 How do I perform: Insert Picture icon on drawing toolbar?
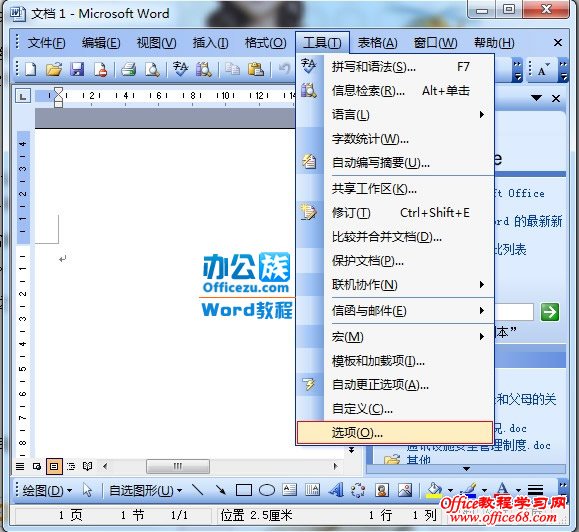click(405, 490)
